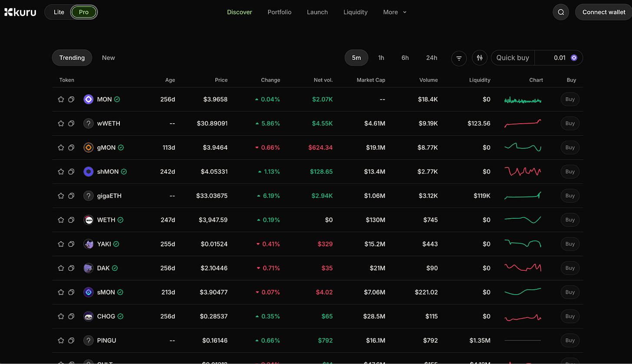The height and width of the screenshot is (364, 632).
Task: Copy the MON token address
Action: pyautogui.click(x=71, y=99)
